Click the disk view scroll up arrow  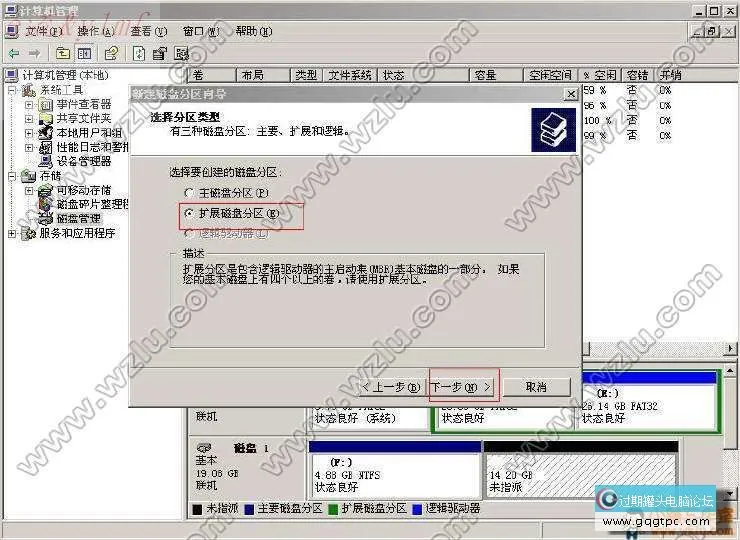point(730,370)
